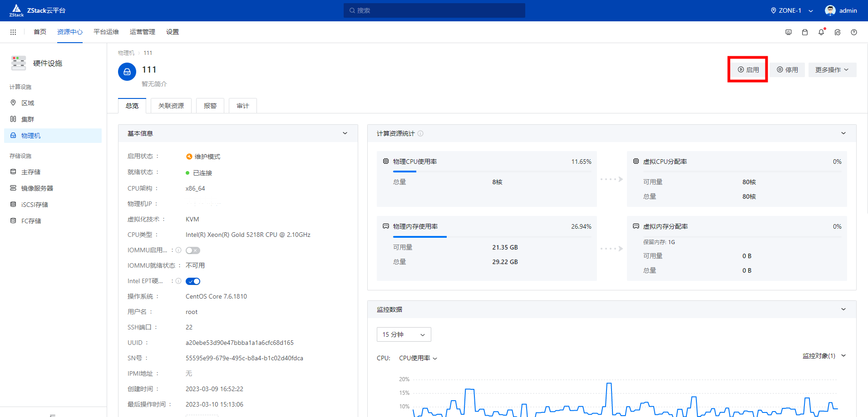868x417 pixels.
Task: Toggle the IOMMU enable switch
Action: [193, 250]
